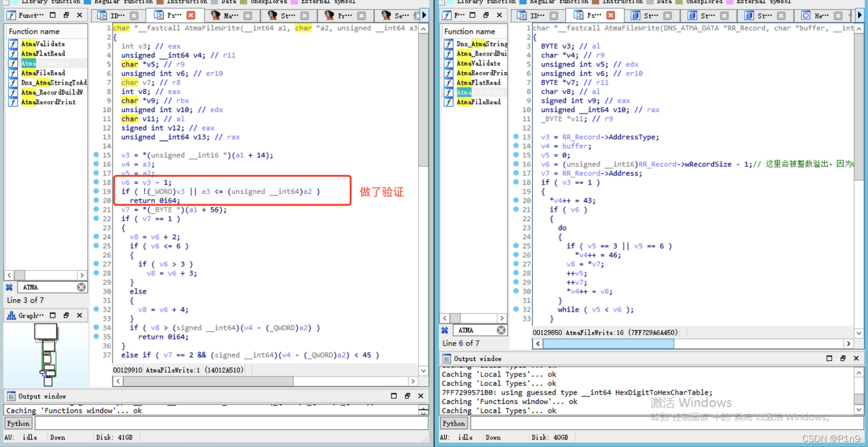Click scroll-right arrow of left function list
The width and height of the screenshot is (868, 447).
(82, 275)
